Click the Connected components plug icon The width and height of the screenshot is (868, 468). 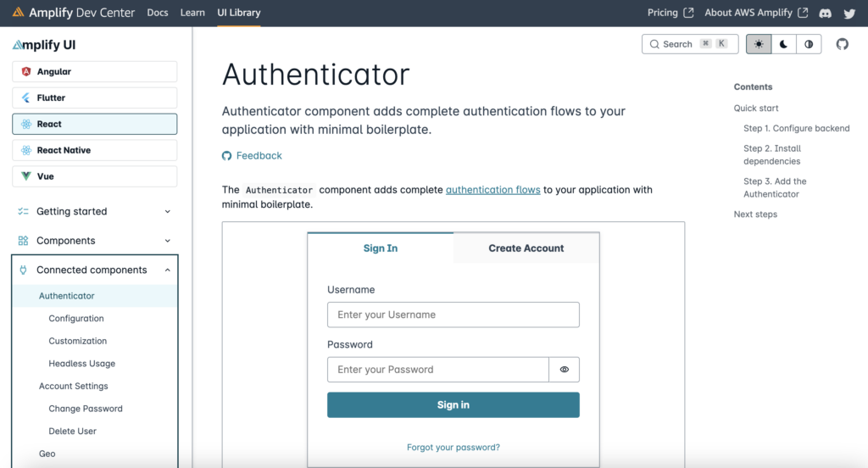23,270
